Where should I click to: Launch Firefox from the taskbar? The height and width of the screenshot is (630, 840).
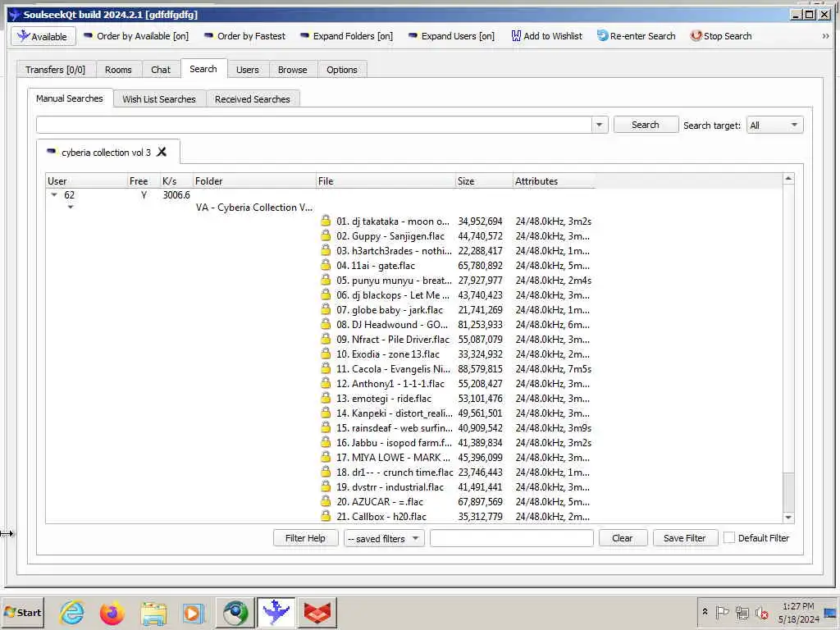112,613
